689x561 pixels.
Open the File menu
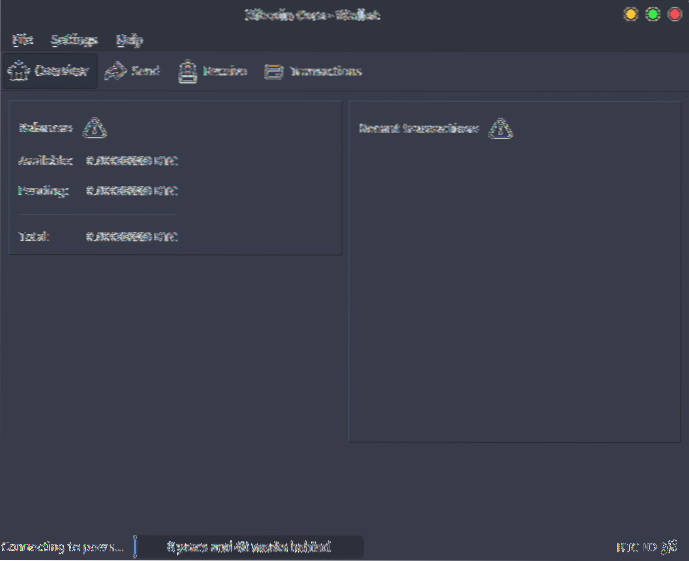coord(21,40)
